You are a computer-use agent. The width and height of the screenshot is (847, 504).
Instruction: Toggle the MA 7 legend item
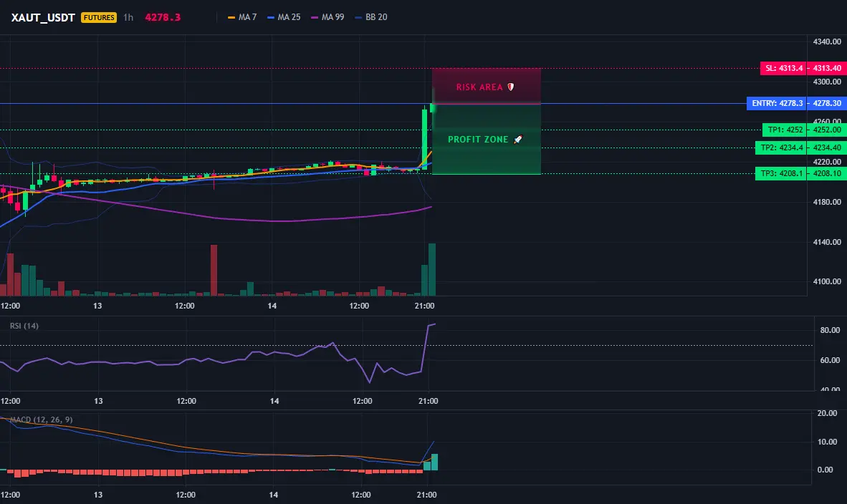(x=242, y=17)
